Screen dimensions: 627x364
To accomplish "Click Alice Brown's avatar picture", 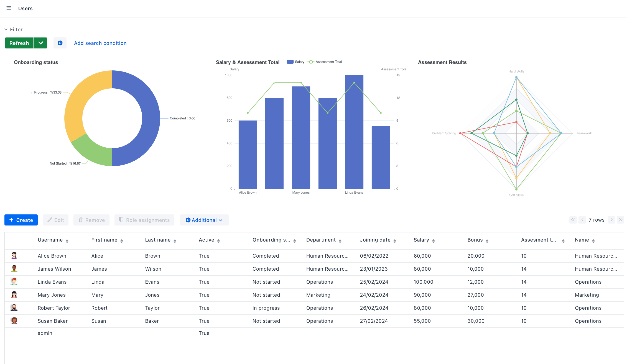I will tap(14, 255).
